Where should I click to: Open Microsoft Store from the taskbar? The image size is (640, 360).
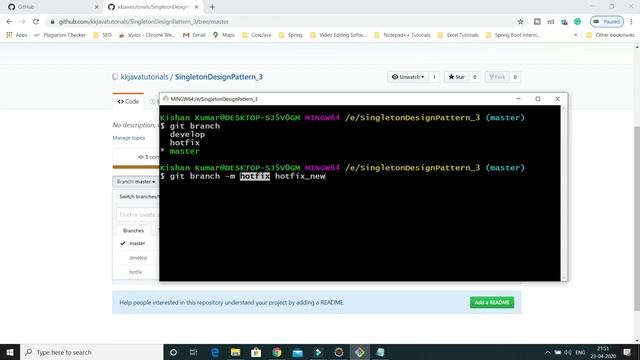[256, 352]
